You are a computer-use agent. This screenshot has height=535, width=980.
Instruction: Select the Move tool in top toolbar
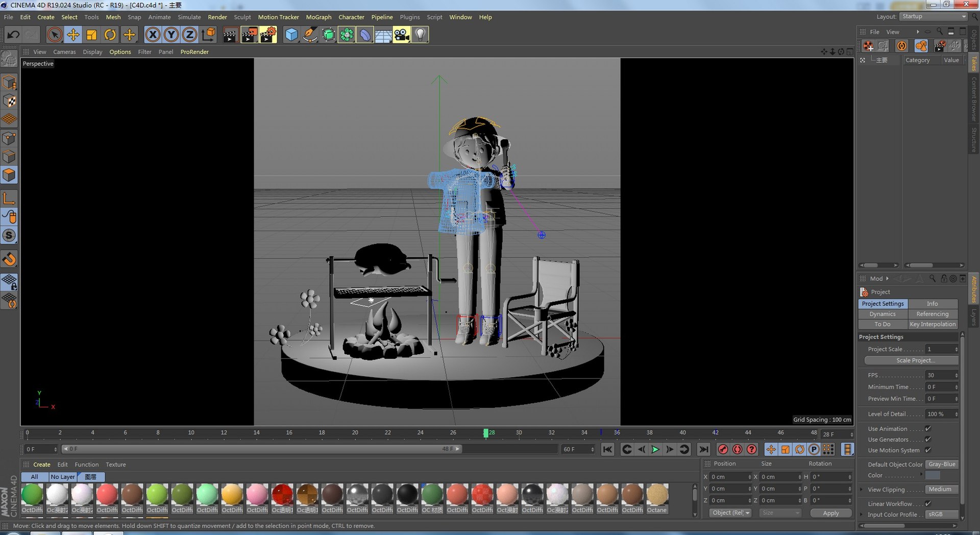pyautogui.click(x=73, y=35)
